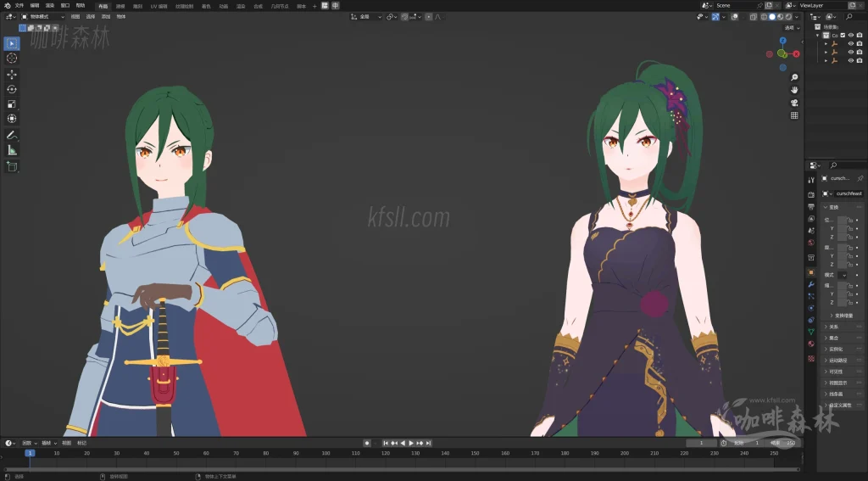Open the 窗口 Window menu
Viewport: 868px width, 481px height.
(x=64, y=6)
